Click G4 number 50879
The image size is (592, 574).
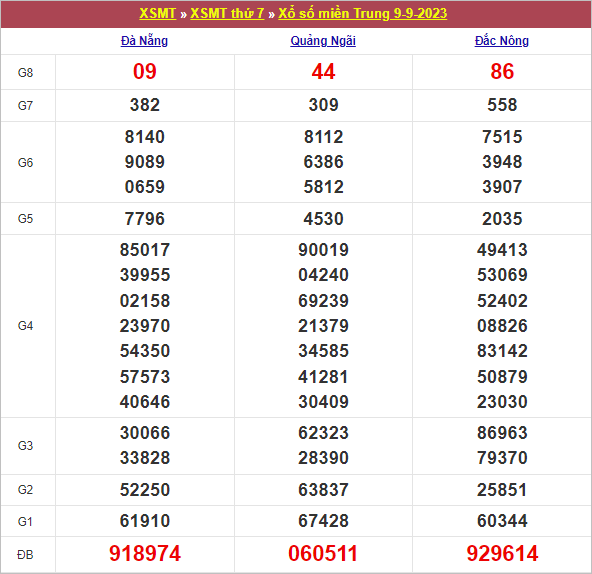click(502, 376)
